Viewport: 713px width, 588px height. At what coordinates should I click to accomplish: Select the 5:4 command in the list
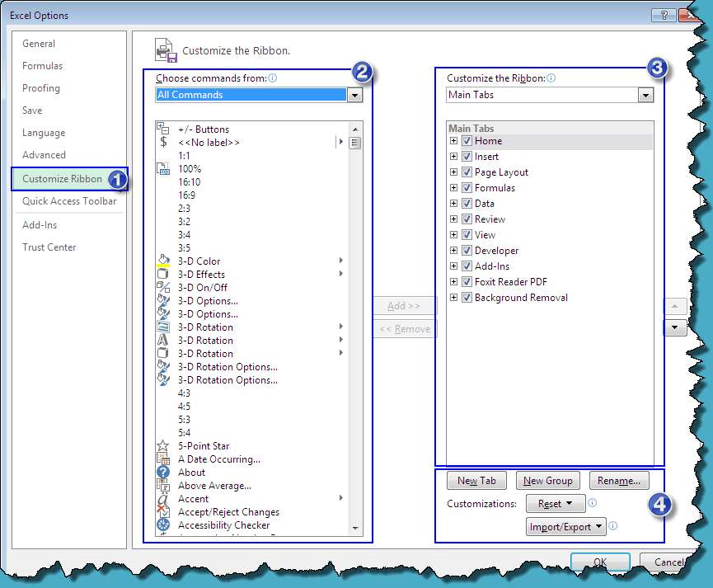[x=184, y=433]
